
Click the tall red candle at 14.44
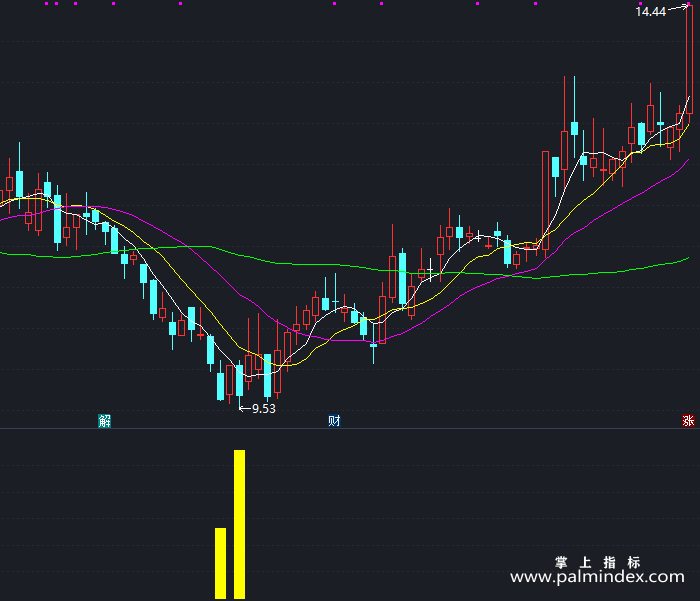pos(690,60)
